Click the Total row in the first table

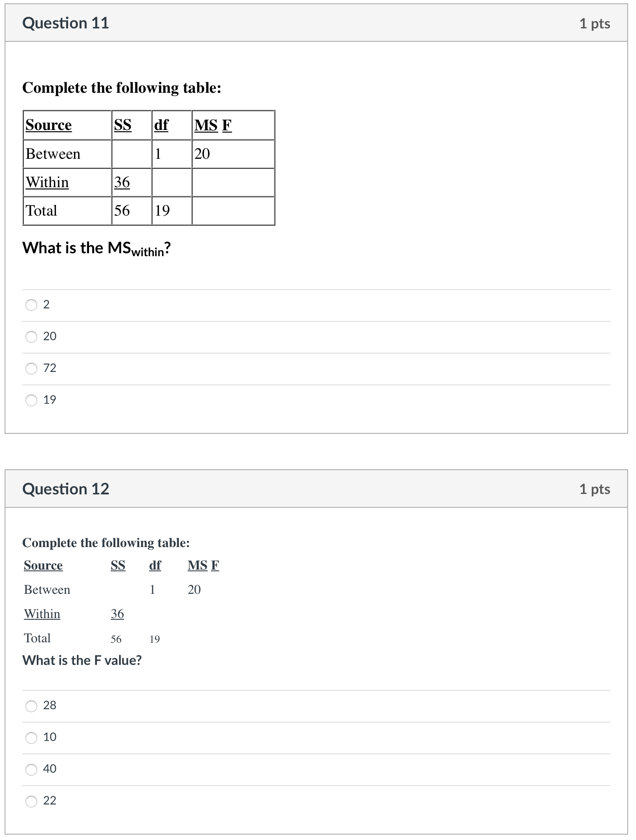tap(41, 211)
